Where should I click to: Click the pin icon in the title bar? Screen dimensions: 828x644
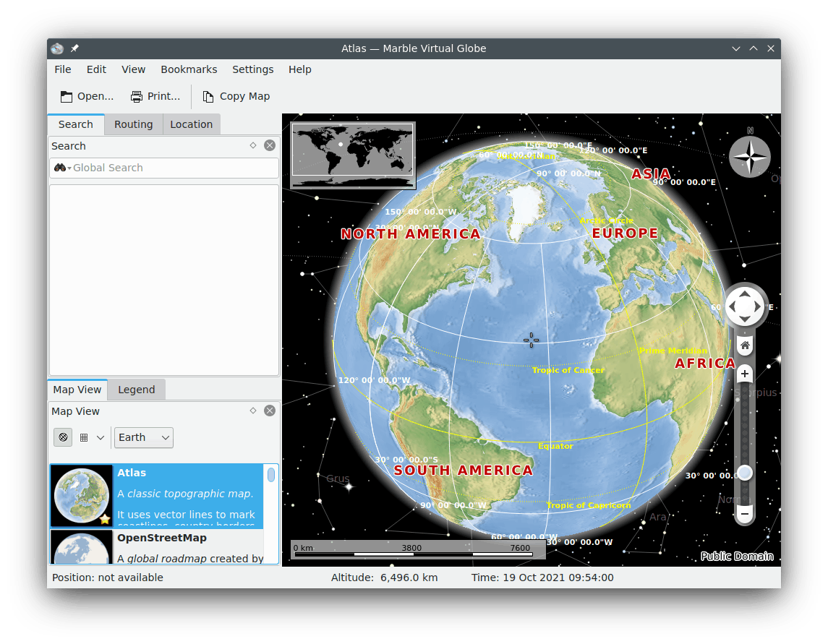tap(75, 48)
